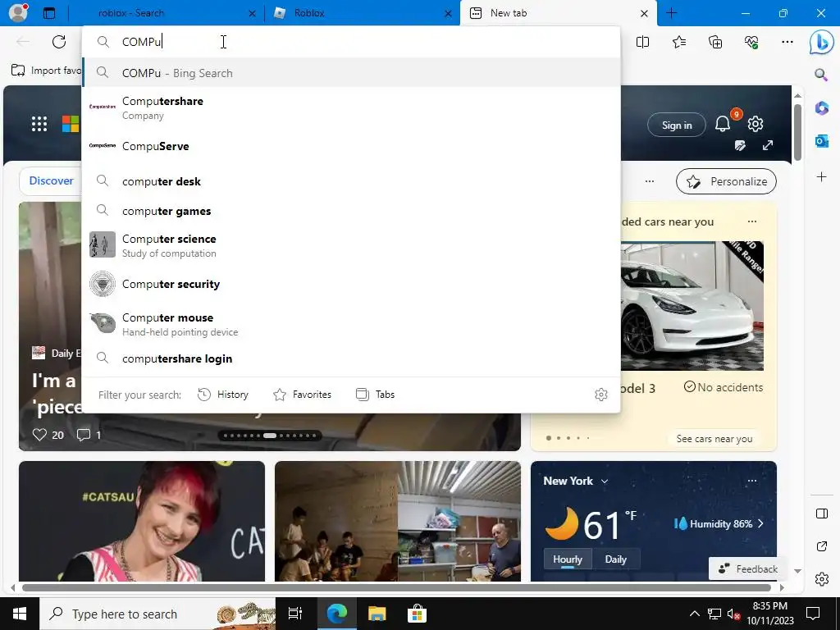This screenshot has height=630, width=840.
Task: Choose the Computer mouse suggestion
Action: coord(351,324)
